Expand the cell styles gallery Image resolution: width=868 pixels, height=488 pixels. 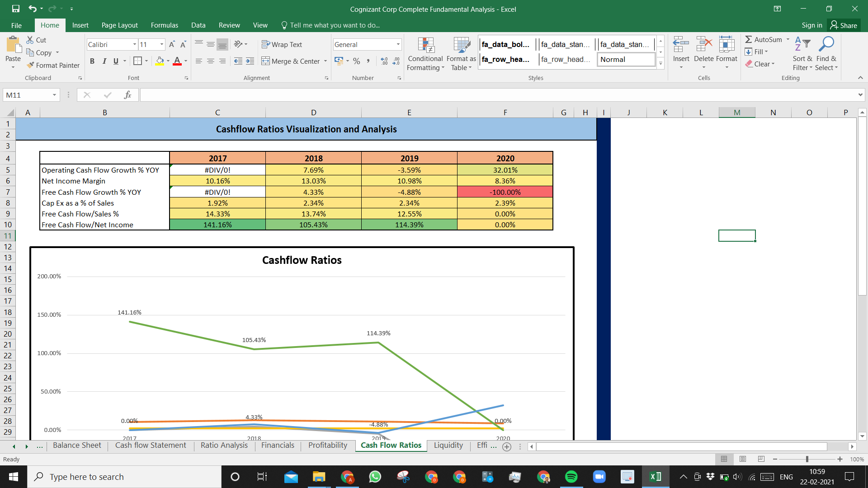tap(660, 63)
